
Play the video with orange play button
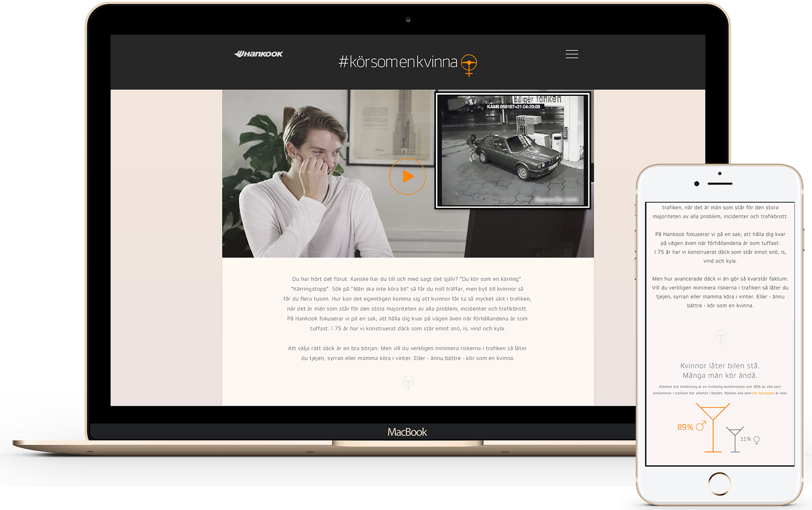point(407,176)
